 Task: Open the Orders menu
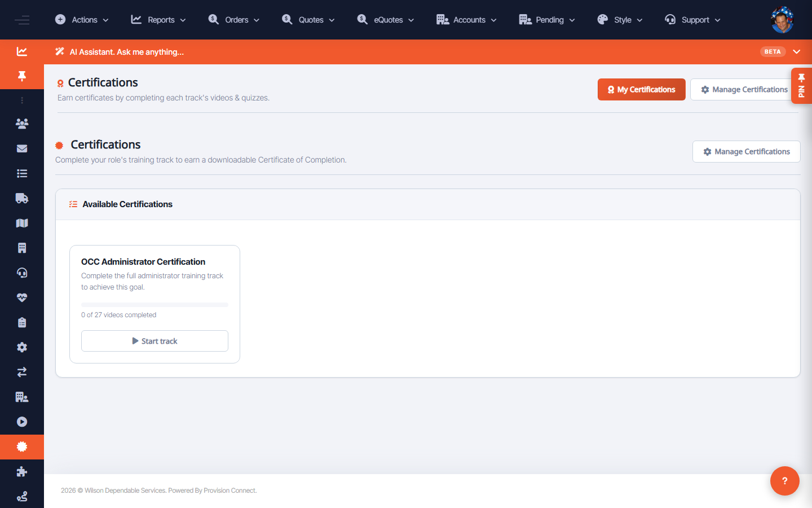234,20
